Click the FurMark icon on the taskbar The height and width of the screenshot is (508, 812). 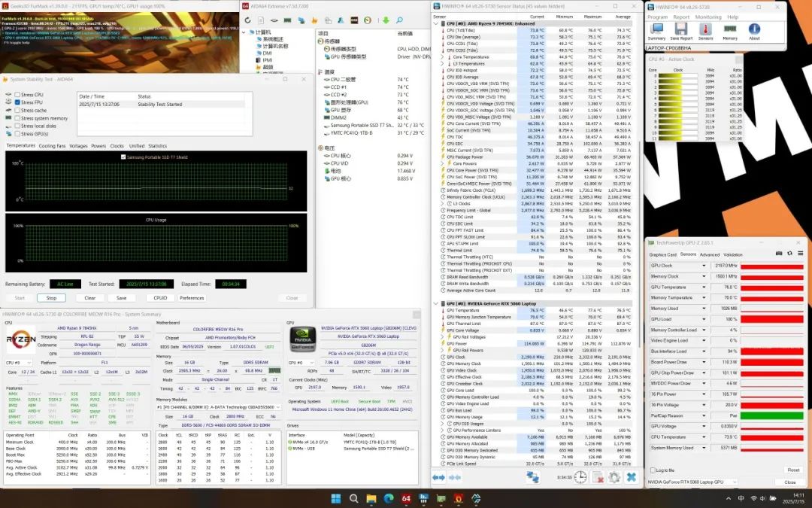click(x=459, y=499)
